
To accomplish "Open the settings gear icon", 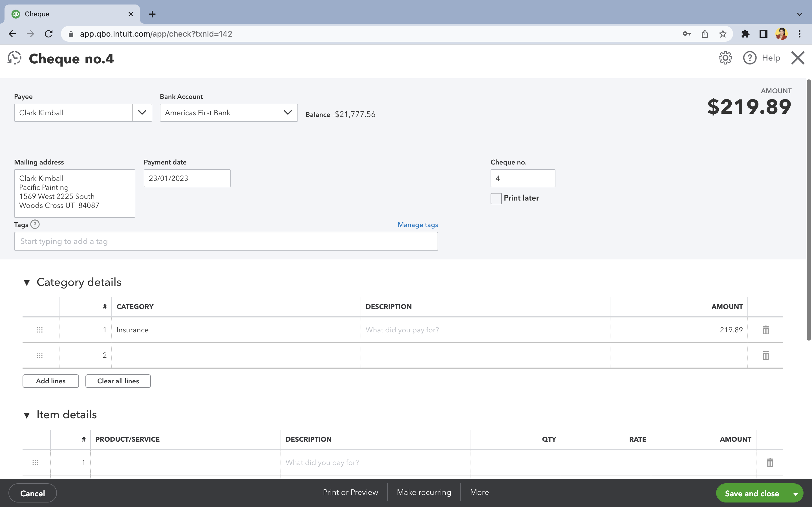I will (x=725, y=58).
